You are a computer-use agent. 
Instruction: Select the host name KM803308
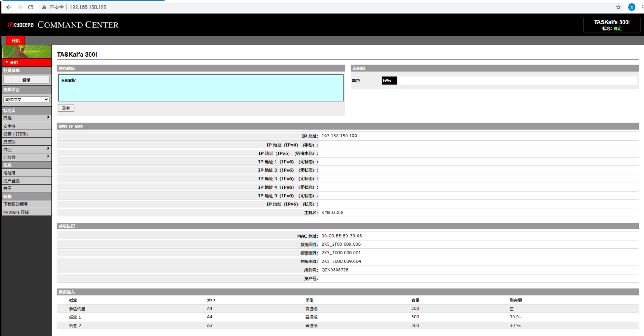click(332, 213)
